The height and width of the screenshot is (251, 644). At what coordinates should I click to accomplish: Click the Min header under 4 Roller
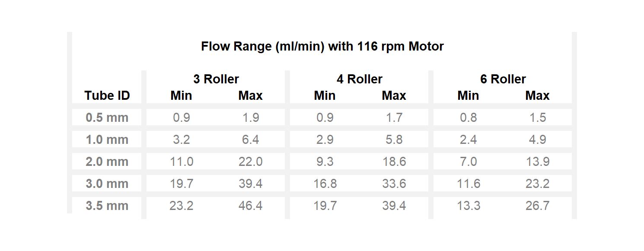pos(325,95)
